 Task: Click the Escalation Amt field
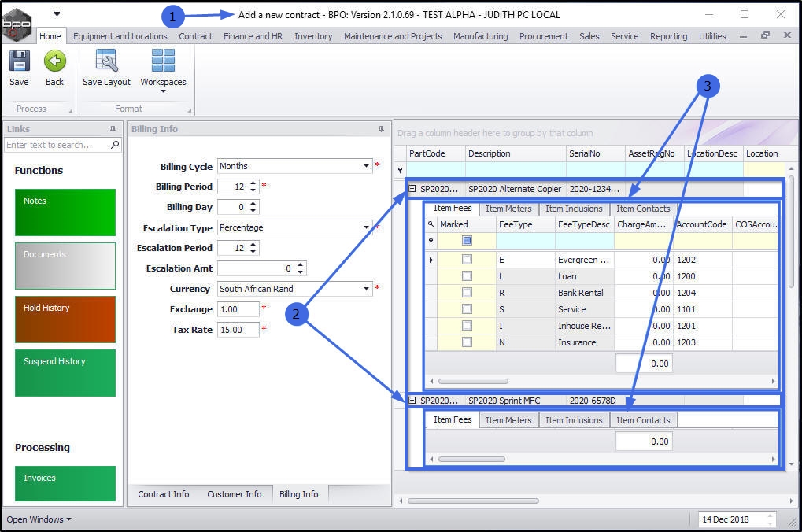(x=256, y=268)
